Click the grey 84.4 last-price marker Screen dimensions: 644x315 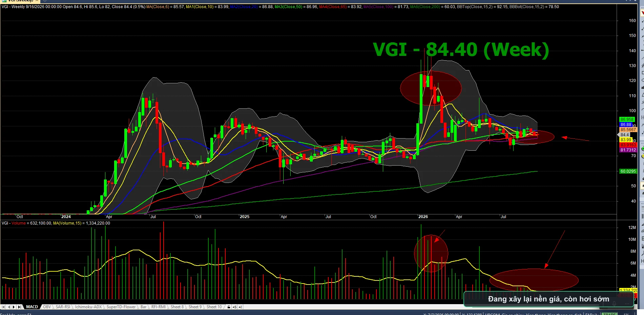(x=624, y=135)
